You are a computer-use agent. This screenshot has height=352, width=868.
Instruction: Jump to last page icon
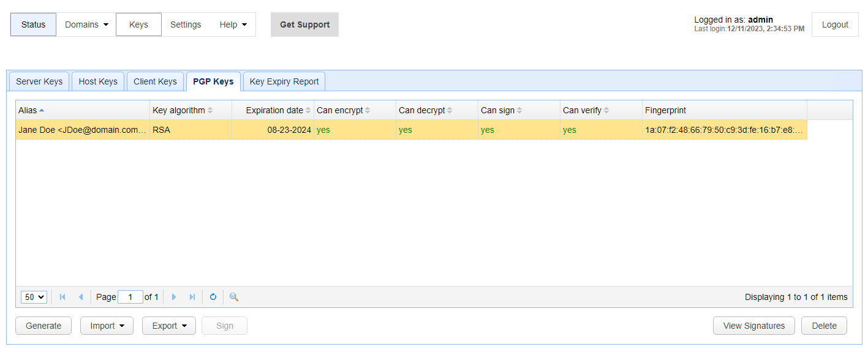(x=192, y=297)
